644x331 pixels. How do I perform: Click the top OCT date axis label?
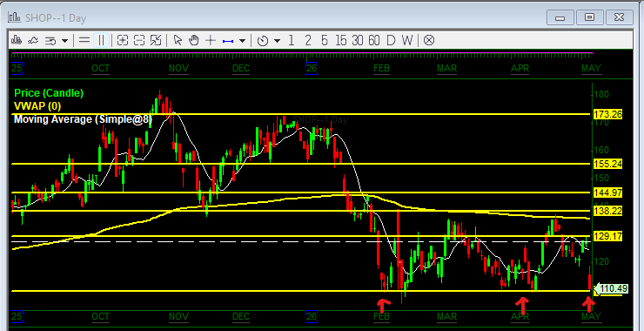click(x=101, y=68)
